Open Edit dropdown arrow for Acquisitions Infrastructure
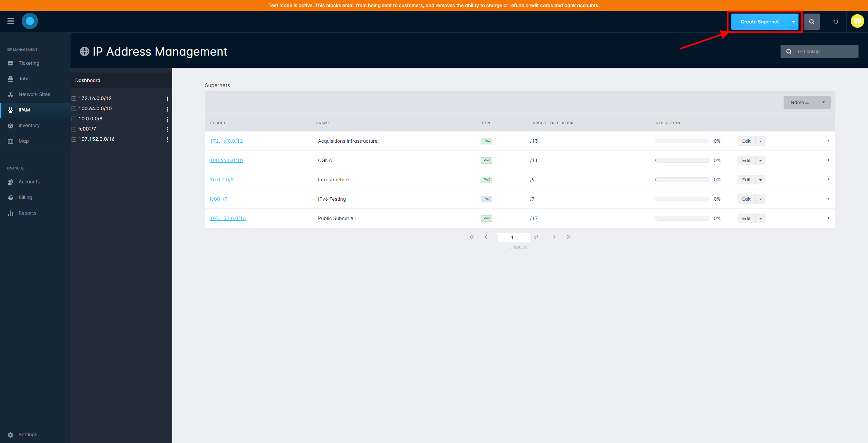The image size is (868, 443). tap(761, 141)
